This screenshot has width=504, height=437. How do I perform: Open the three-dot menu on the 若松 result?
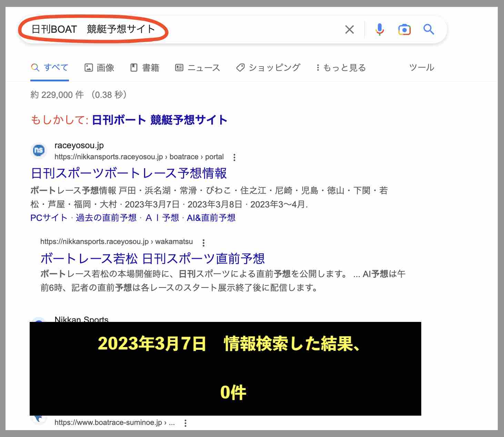(204, 243)
